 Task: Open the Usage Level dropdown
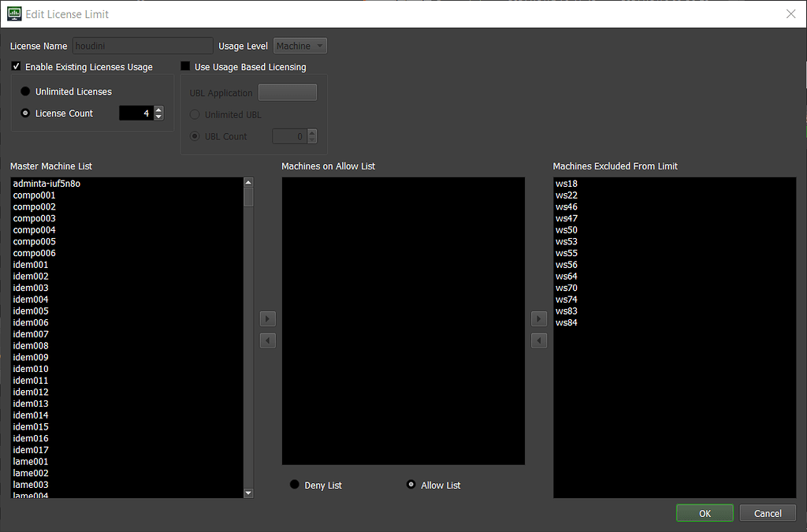(x=299, y=45)
